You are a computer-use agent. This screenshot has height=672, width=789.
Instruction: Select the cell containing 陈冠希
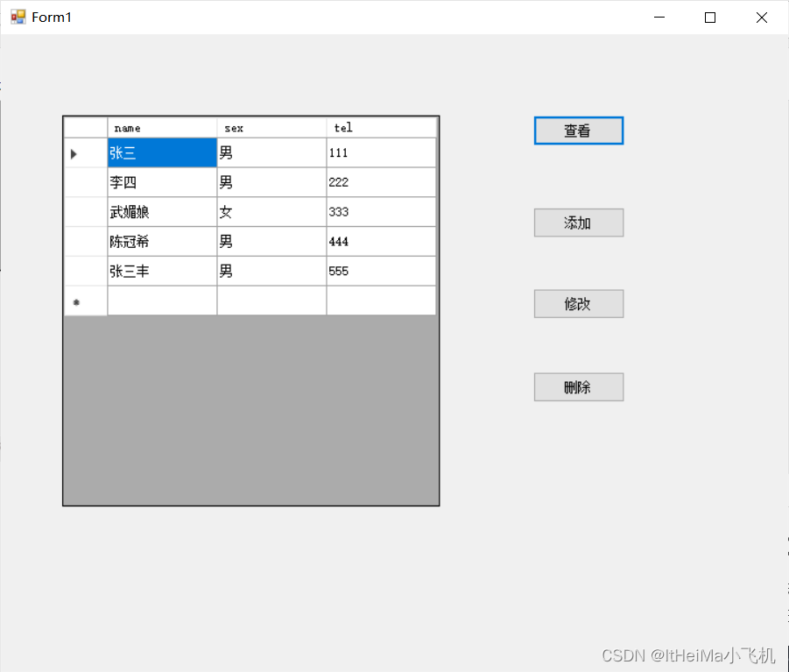162,242
